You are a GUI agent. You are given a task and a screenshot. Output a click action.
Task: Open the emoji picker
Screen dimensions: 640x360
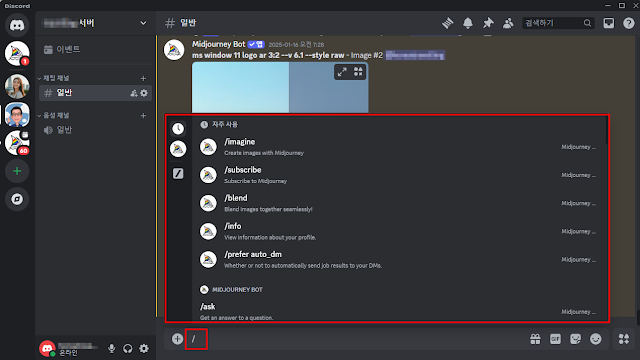tap(596, 339)
